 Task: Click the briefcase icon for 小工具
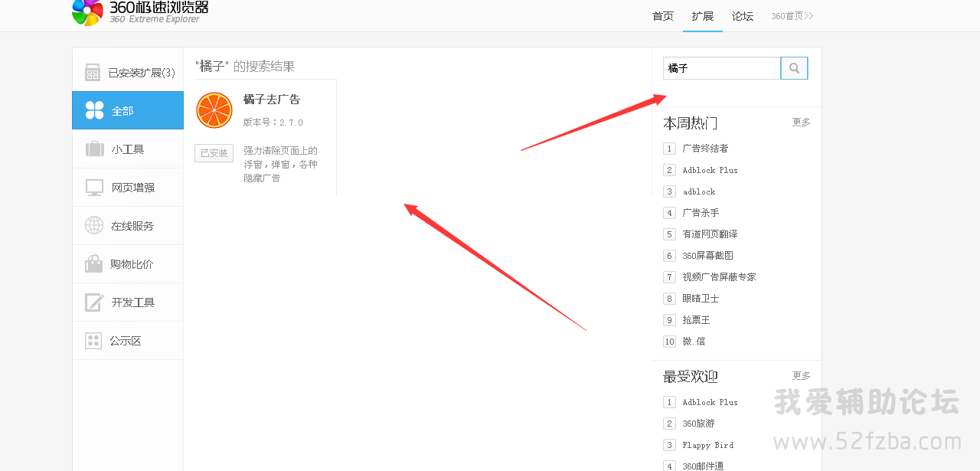pos(94,149)
